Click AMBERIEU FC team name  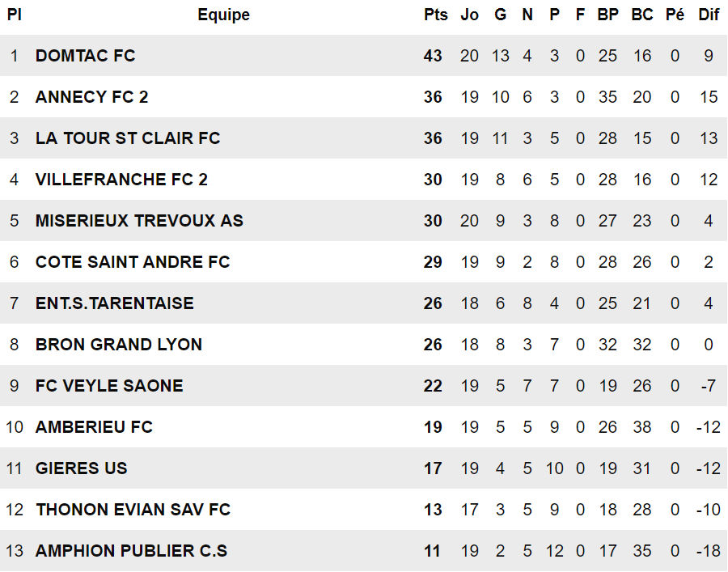tap(94, 427)
